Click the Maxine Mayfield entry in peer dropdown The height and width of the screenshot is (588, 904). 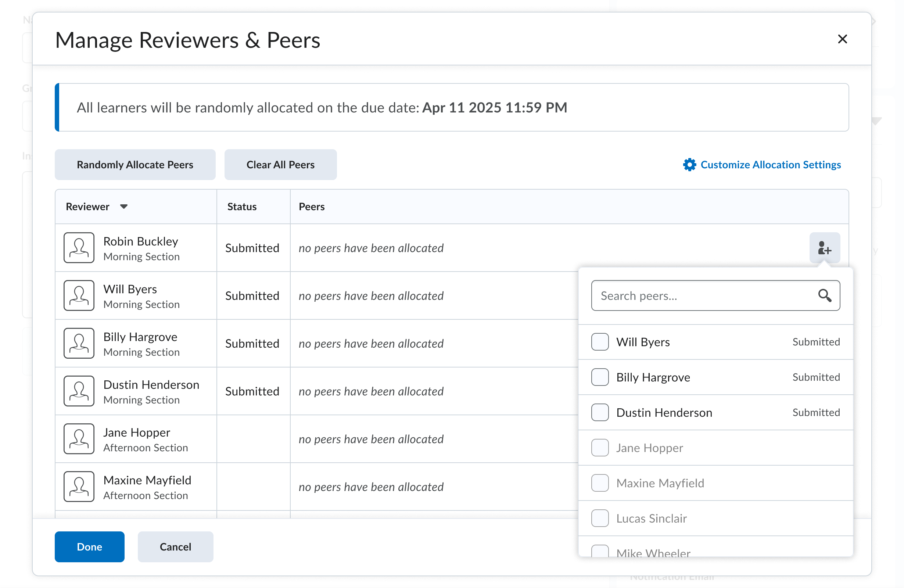pos(660,483)
